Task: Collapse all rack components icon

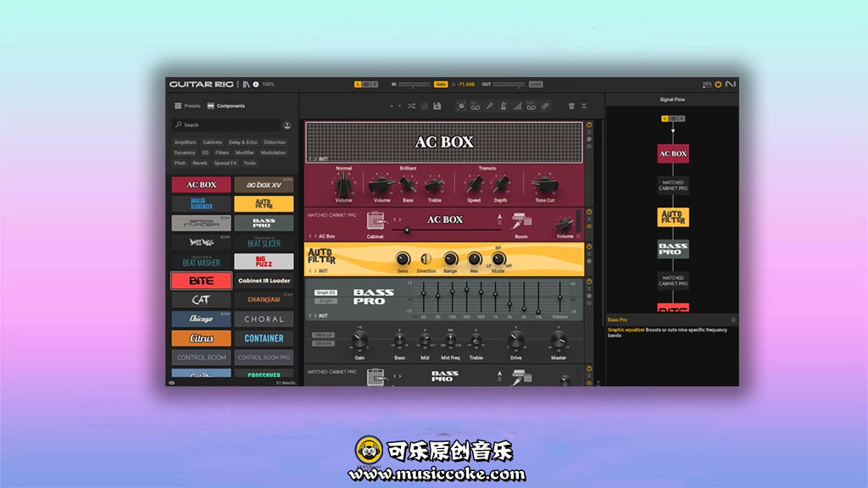Action: pyautogui.click(x=584, y=106)
